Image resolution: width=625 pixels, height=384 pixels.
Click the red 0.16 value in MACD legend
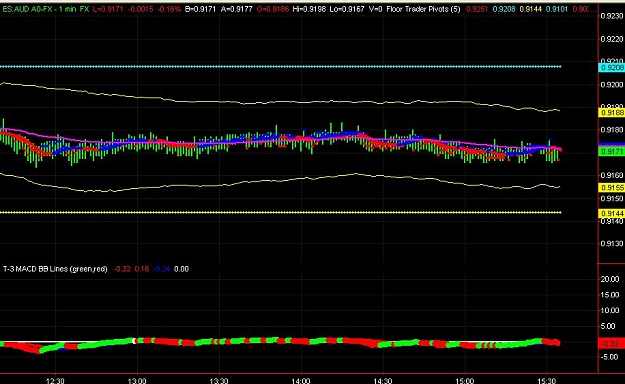point(142,269)
